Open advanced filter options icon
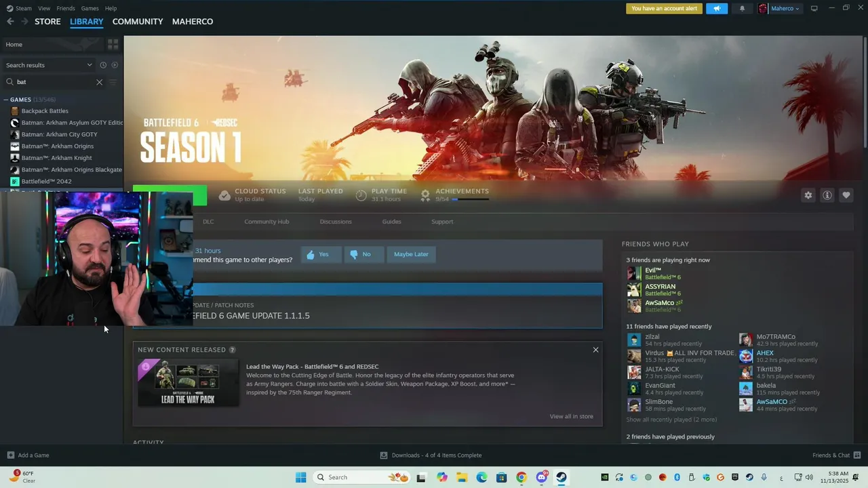Image resolution: width=868 pixels, height=488 pixels. tap(113, 82)
